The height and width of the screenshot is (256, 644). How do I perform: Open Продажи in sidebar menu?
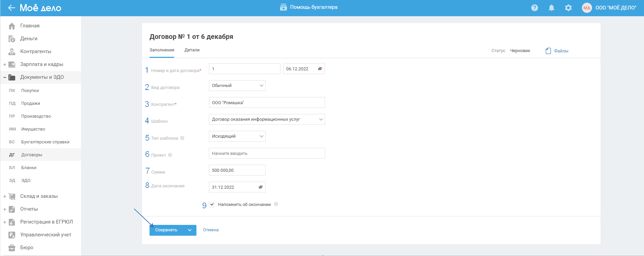click(31, 103)
